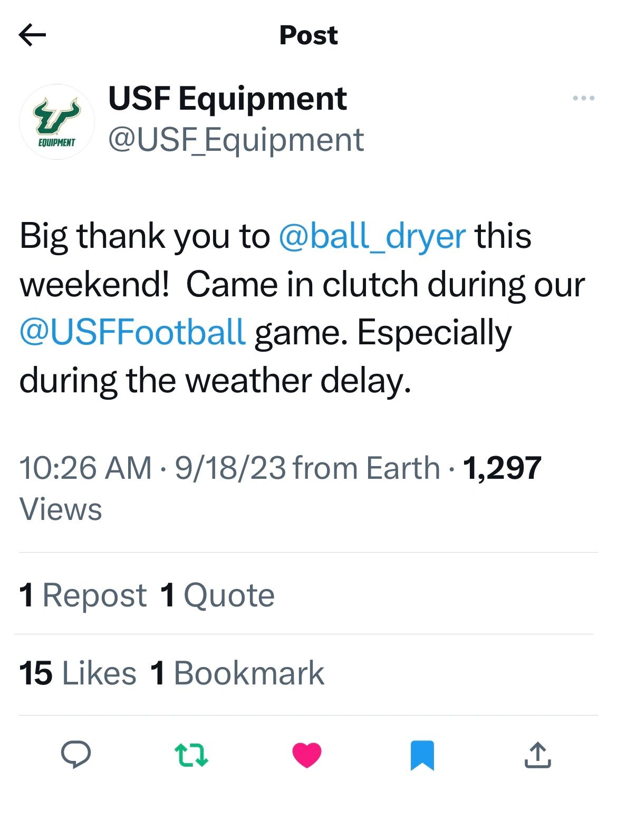This screenshot has height=840, width=617.
Task: Open the @ball_dryer mention link
Action: [x=372, y=236]
